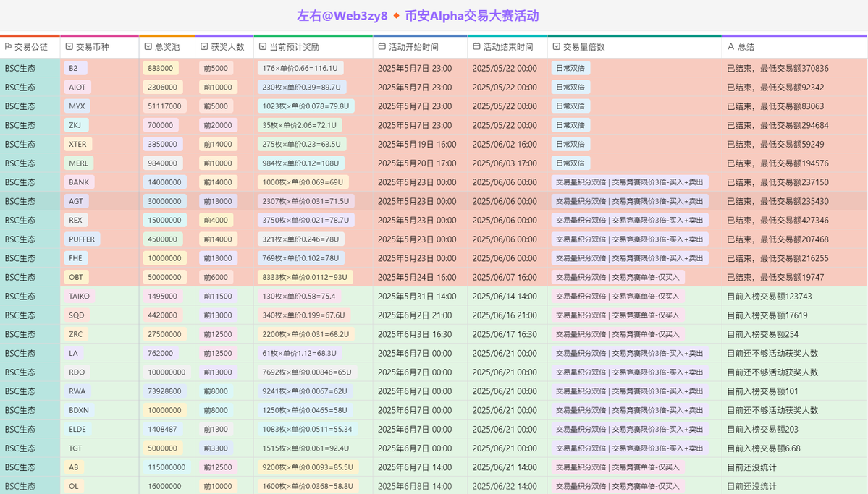Select the BANK coin tag
Screen dimensions: 868x494
coord(79,182)
